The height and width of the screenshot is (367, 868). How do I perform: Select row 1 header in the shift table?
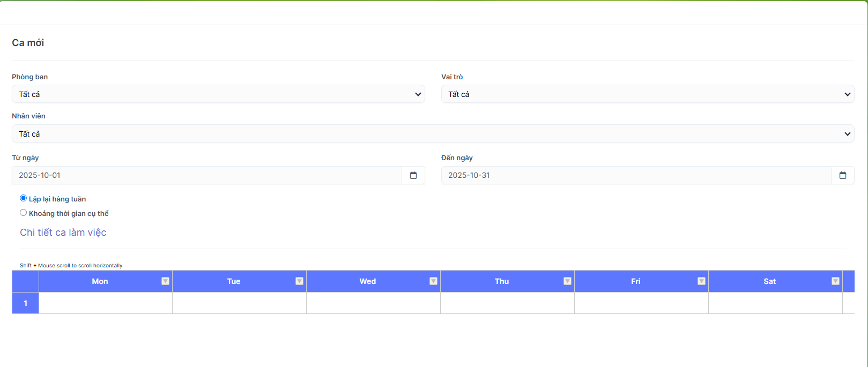(25, 303)
